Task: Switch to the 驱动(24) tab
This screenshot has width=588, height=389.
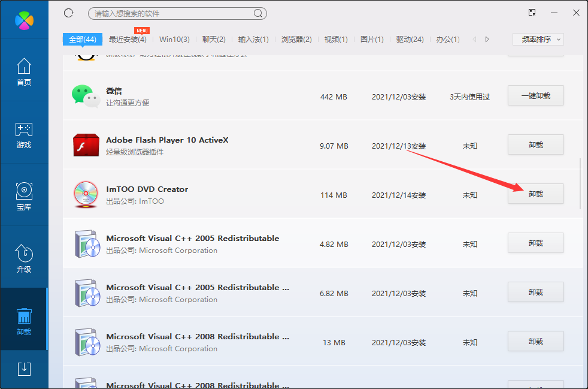Action: pyautogui.click(x=410, y=39)
